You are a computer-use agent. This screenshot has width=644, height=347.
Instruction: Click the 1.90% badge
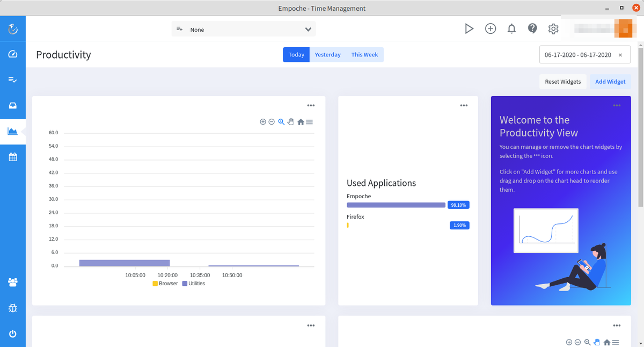click(x=459, y=225)
